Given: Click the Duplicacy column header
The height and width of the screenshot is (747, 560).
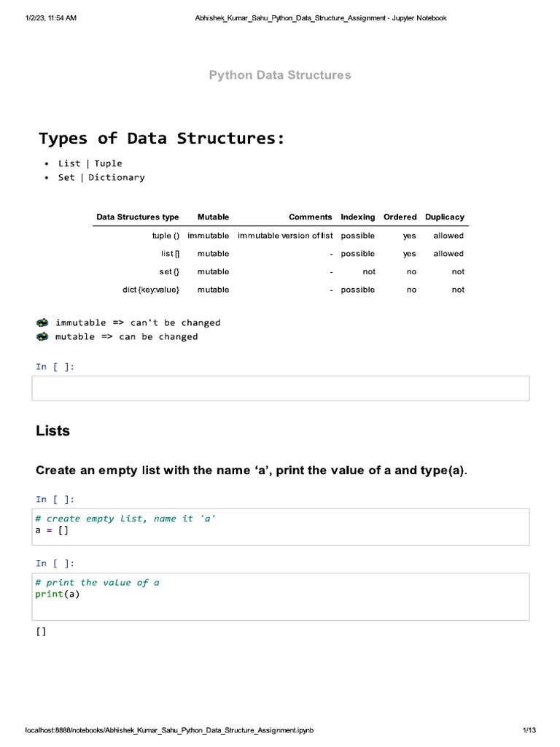Looking at the screenshot, I should coord(445,217).
